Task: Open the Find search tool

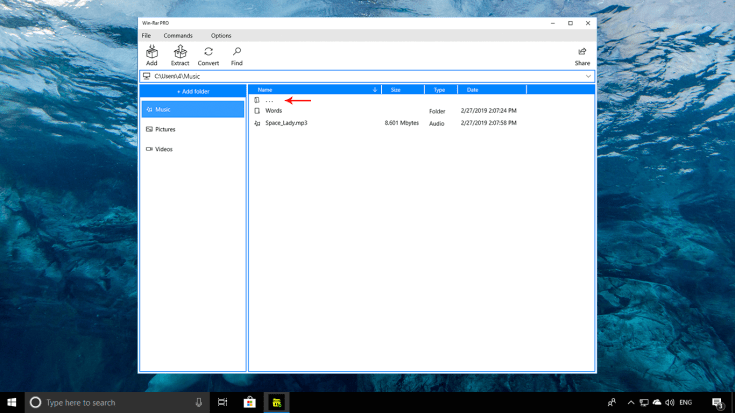Action: pyautogui.click(x=237, y=54)
